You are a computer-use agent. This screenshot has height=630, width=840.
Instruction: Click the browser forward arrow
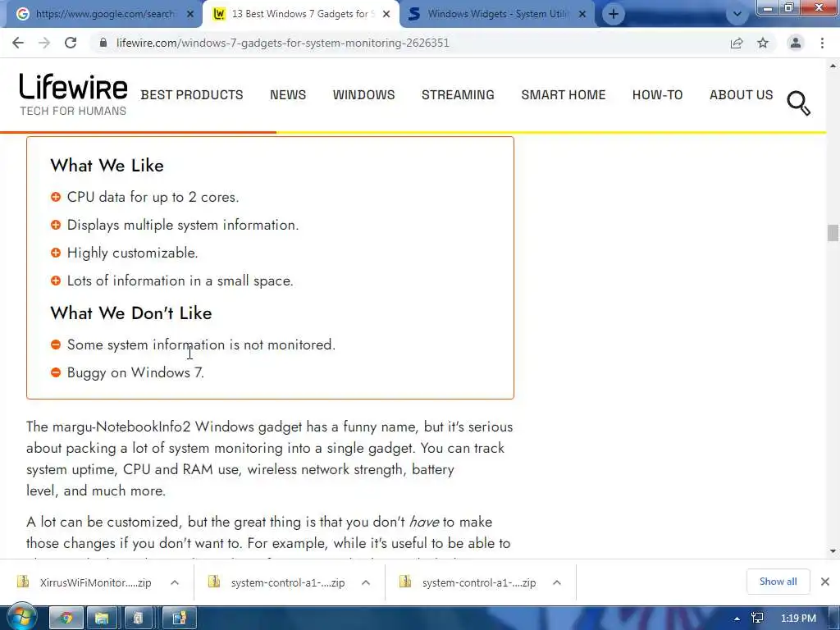pyautogui.click(x=44, y=43)
